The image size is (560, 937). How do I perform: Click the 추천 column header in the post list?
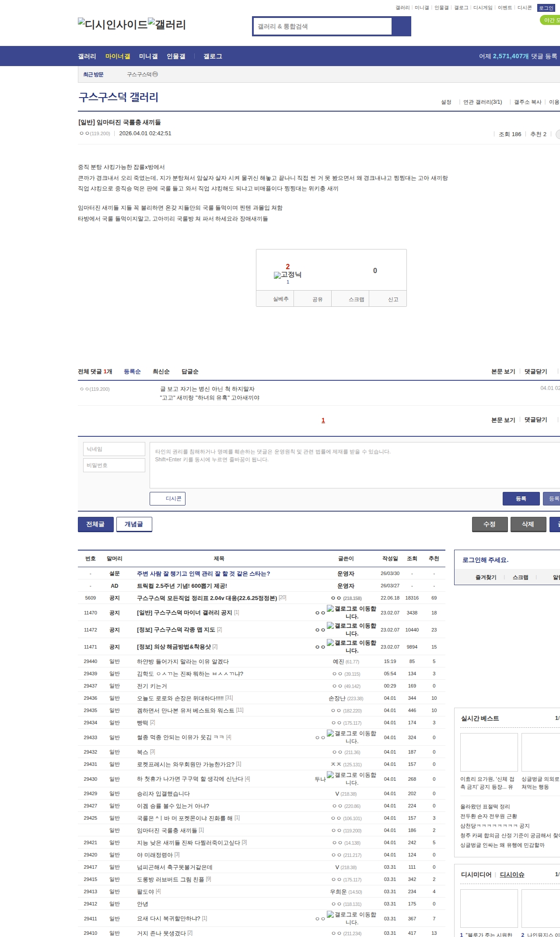[x=434, y=558]
